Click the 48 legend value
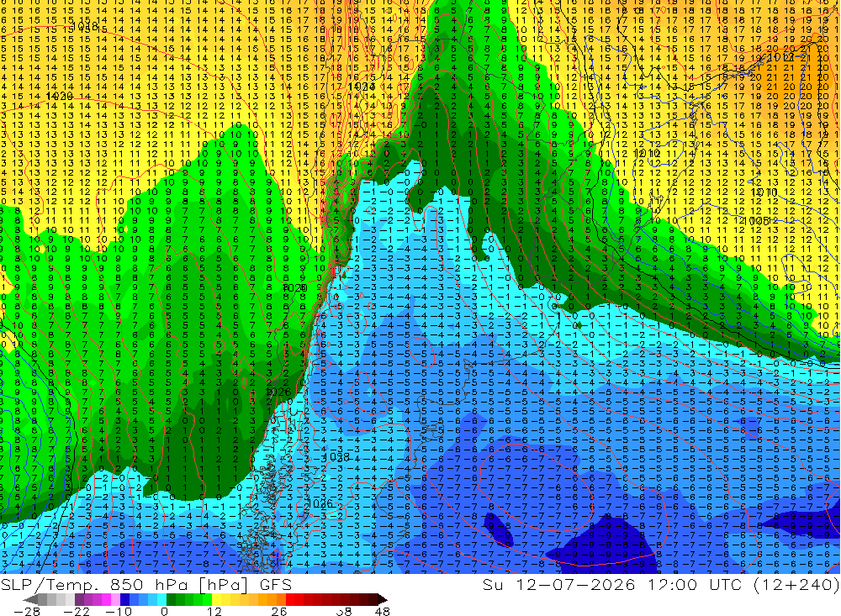This screenshot has width=841, height=616. (383, 612)
